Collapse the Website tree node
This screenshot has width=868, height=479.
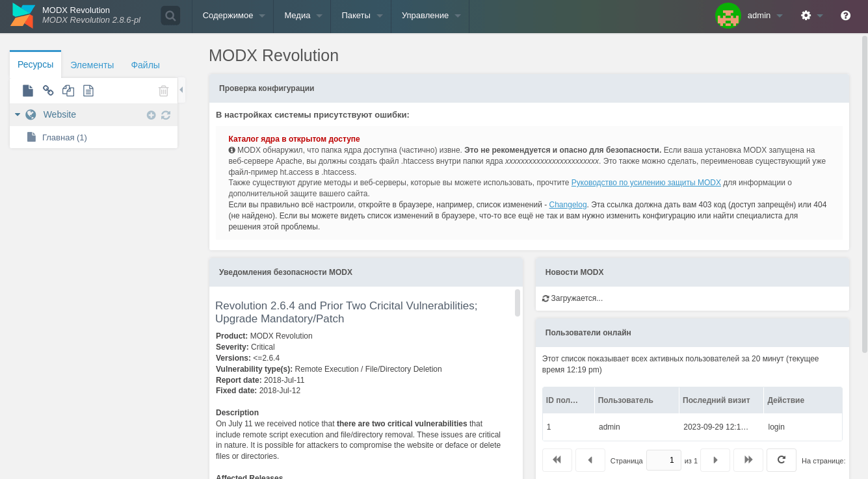click(18, 114)
